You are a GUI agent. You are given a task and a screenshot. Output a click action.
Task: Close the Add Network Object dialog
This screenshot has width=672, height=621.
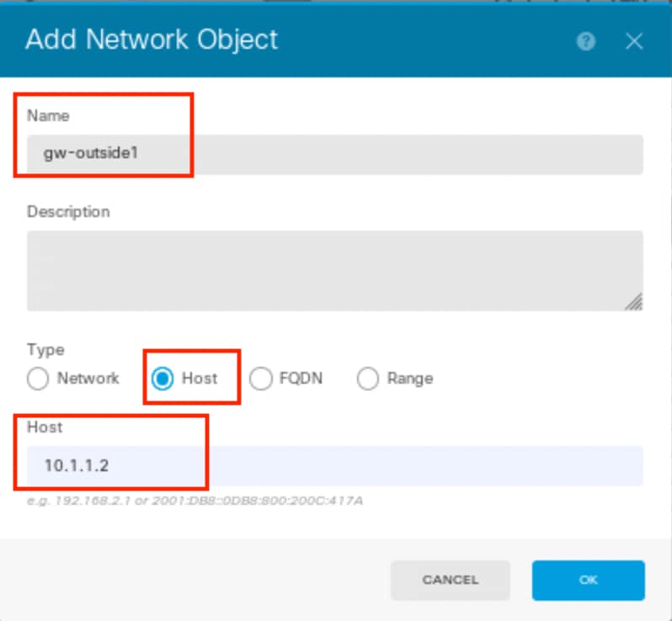[x=634, y=41]
